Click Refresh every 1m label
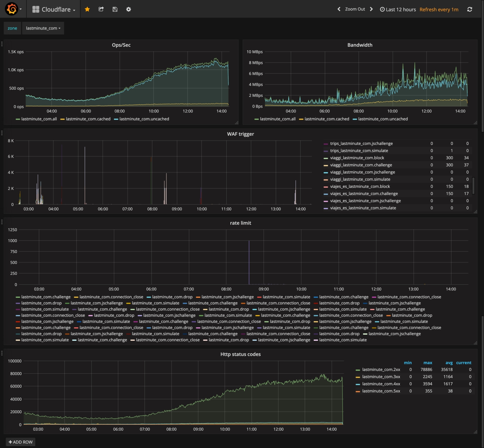 coord(439,9)
